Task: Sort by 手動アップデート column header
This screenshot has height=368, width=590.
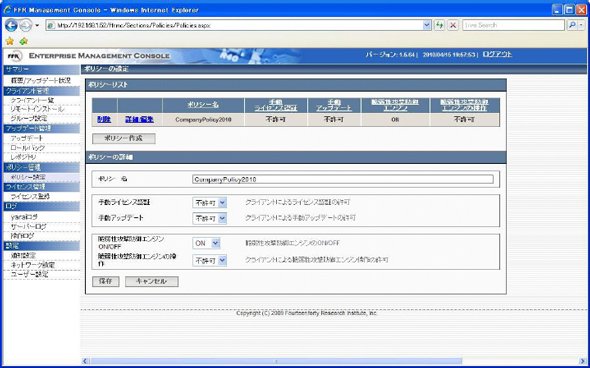Action: pyautogui.click(x=334, y=105)
